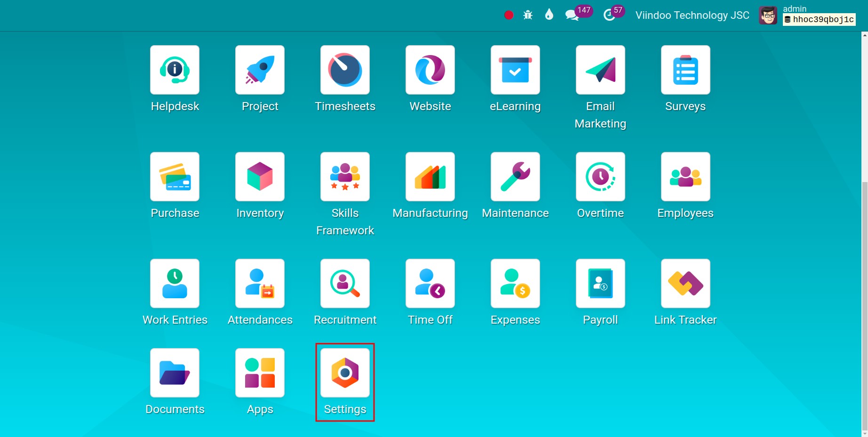Launch the eLearning app
Viewport: 868px width, 437px height.
click(515, 70)
